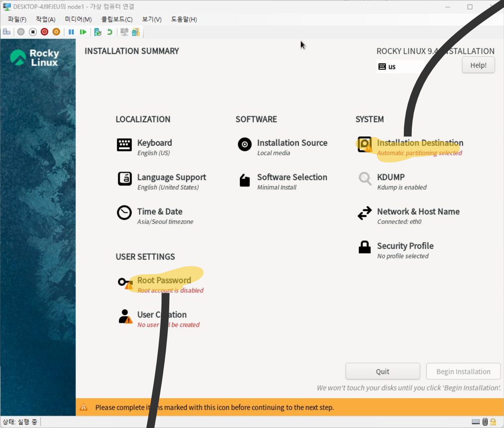504x428 pixels.
Task: Click 'English (United States)' text
Action: tap(168, 188)
